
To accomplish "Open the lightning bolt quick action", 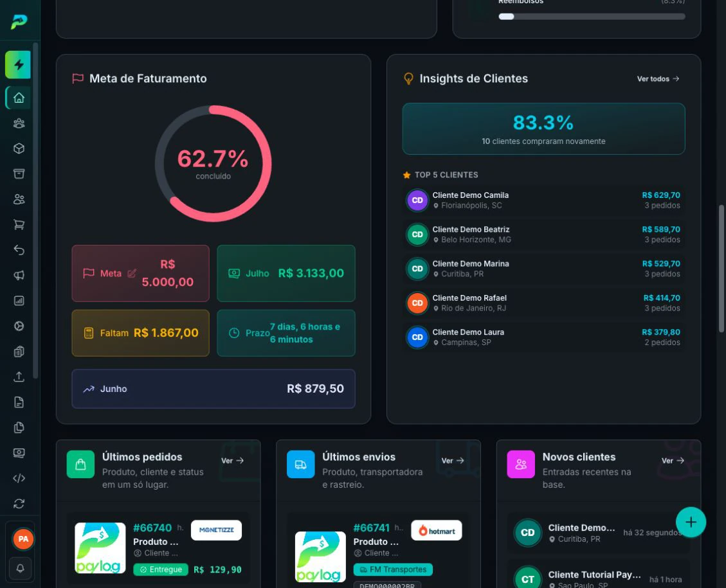I will 19,65.
